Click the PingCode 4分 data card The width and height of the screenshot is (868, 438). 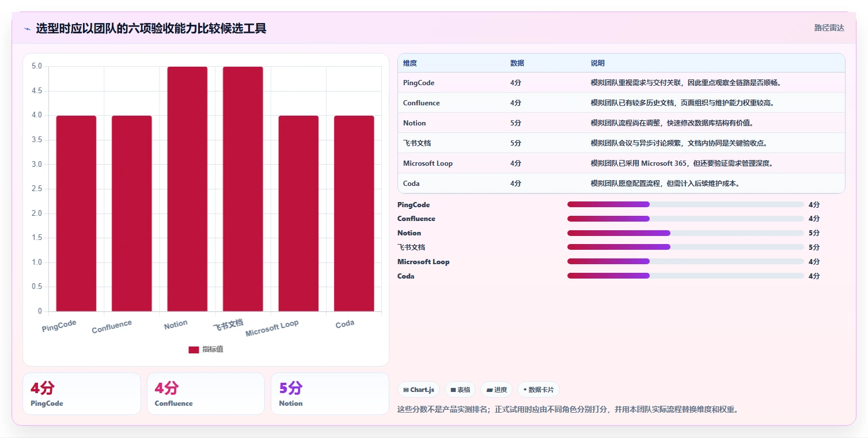click(82, 394)
